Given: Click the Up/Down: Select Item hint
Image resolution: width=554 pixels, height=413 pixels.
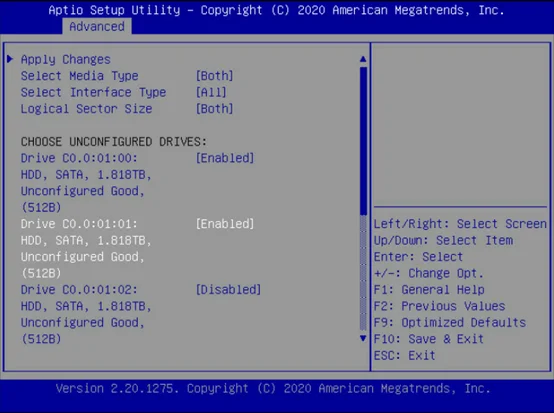Looking at the screenshot, I should [x=443, y=240].
